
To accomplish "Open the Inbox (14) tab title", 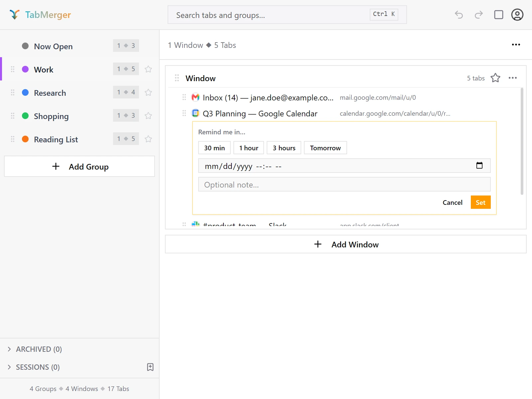I will (268, 97).
